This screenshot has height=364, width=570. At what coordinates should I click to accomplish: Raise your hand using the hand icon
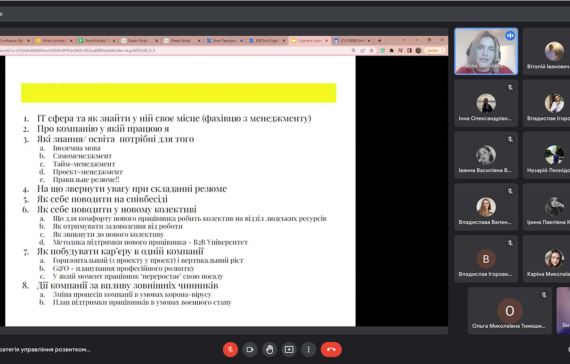[x=269, y=349]
